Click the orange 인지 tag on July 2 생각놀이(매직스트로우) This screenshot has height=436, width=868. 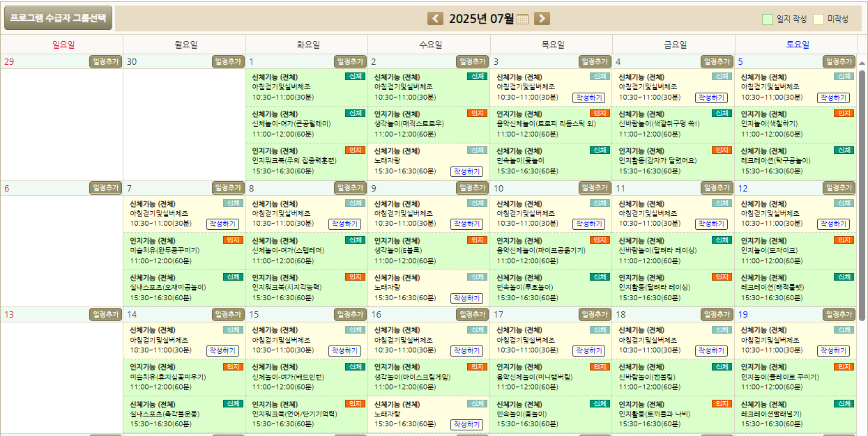477,114
